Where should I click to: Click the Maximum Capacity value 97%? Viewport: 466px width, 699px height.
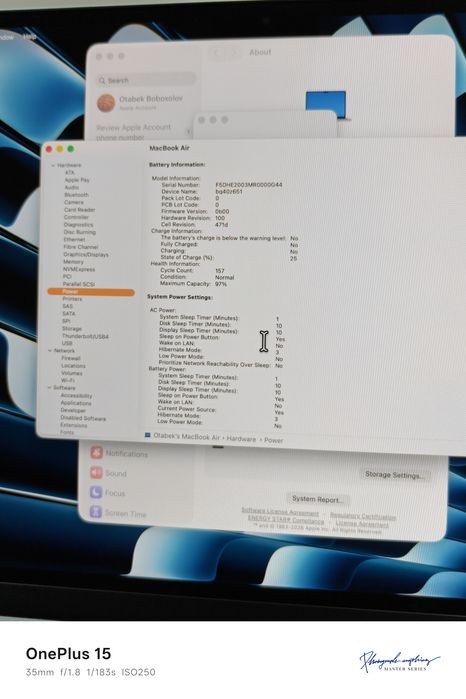point(221,284)
